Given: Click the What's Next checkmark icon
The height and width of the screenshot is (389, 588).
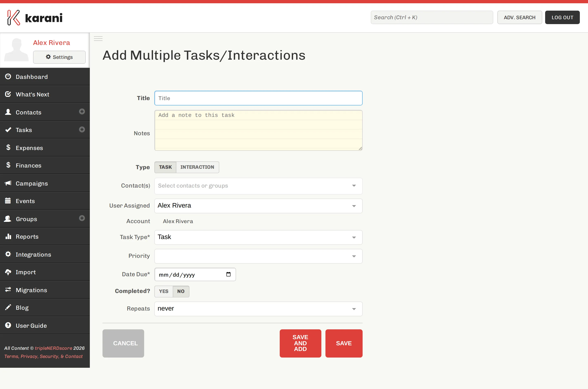Looking at the screenshot, I should 8,94.
